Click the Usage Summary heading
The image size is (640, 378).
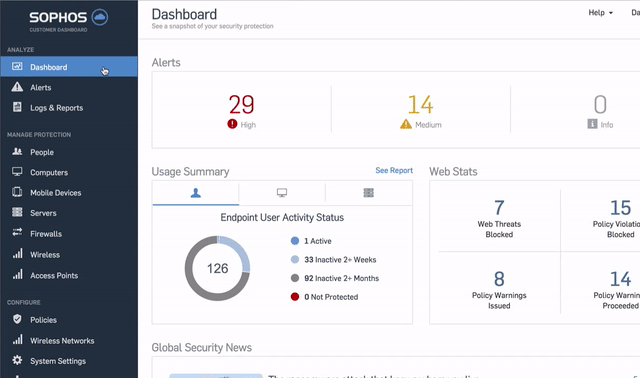coord(190,171)
